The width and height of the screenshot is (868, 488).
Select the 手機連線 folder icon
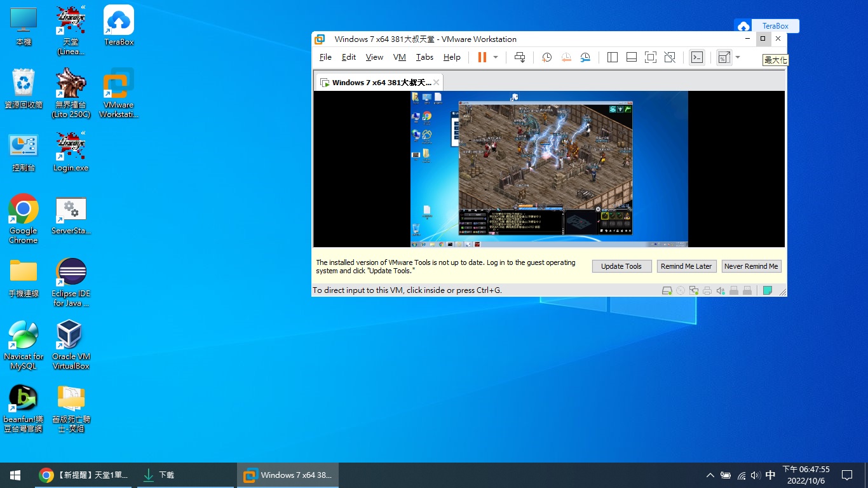(24, 278)
